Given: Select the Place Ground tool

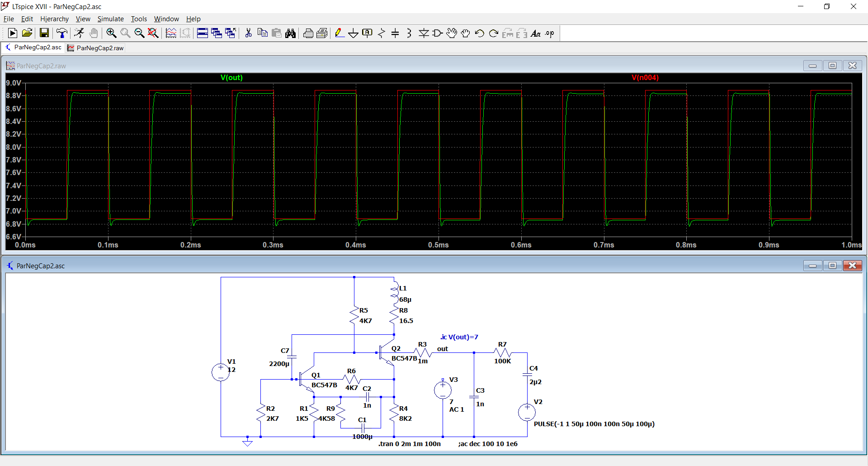Looking at the screenshot, I should click(354, 33).
